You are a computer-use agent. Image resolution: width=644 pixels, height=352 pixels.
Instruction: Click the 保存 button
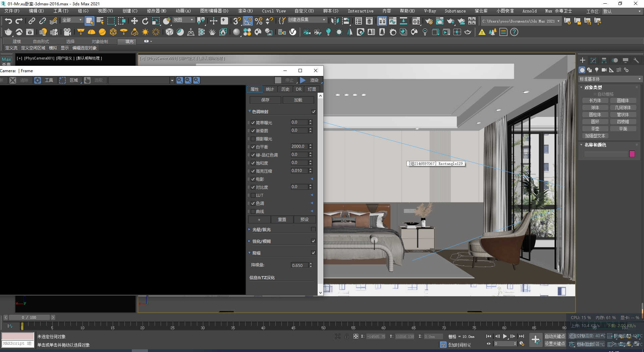click(265, 100)
